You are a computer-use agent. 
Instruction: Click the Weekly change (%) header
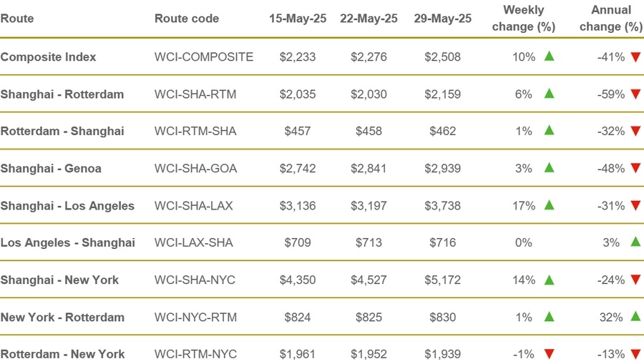[524, 18]
